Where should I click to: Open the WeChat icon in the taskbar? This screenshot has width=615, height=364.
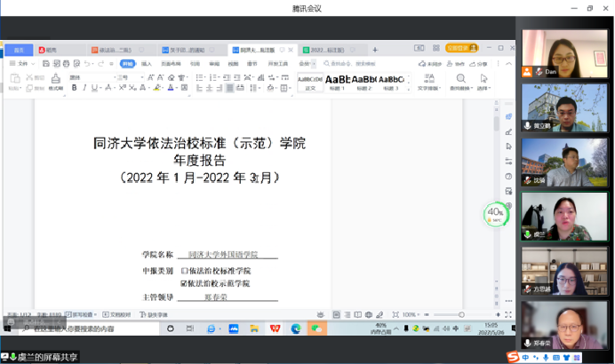315,328
